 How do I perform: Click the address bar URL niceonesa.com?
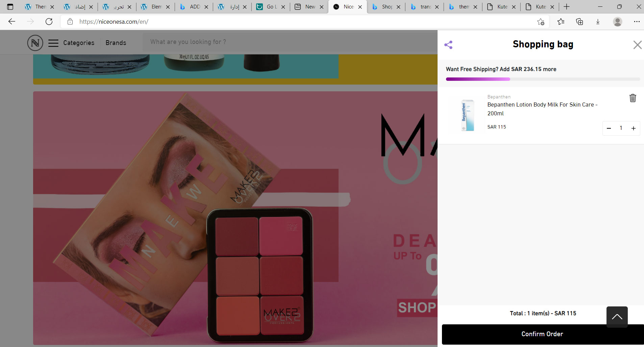[114, 22]
